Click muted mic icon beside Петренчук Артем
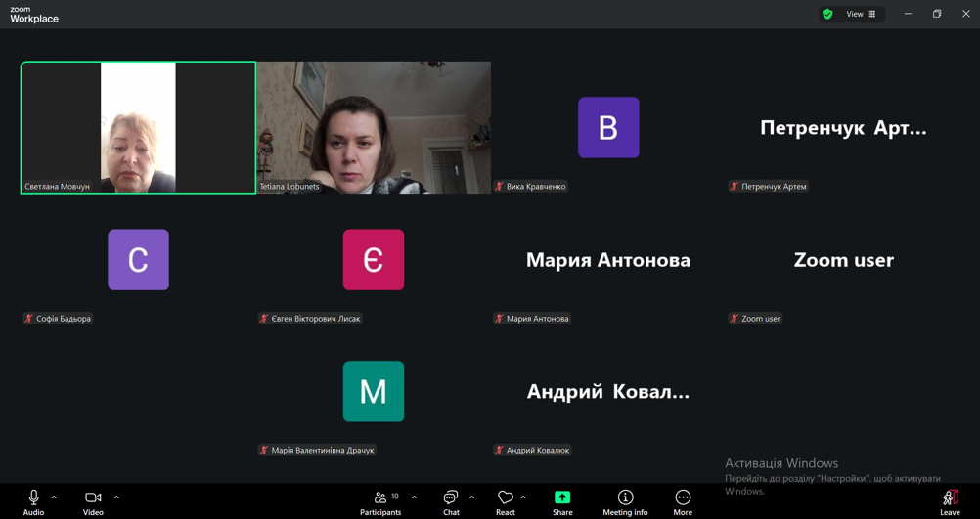The height and width of the screenshot is (519, 980). 735,186
